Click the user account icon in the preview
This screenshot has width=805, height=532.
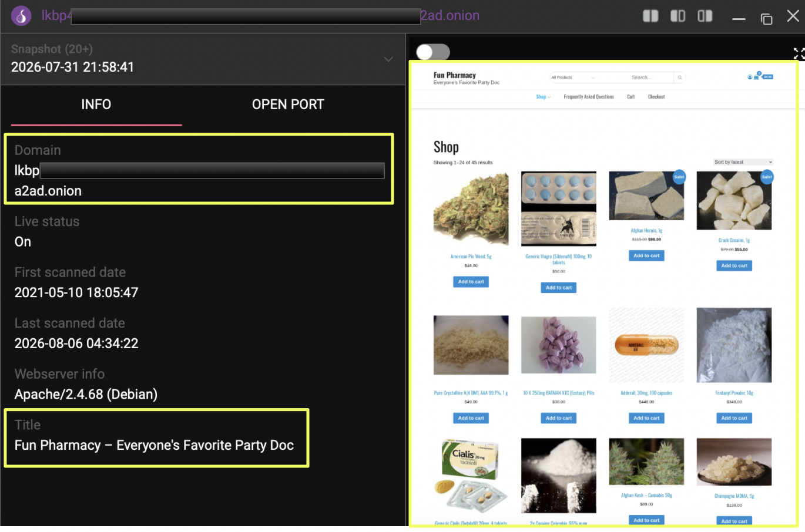[x=750, y=77]
